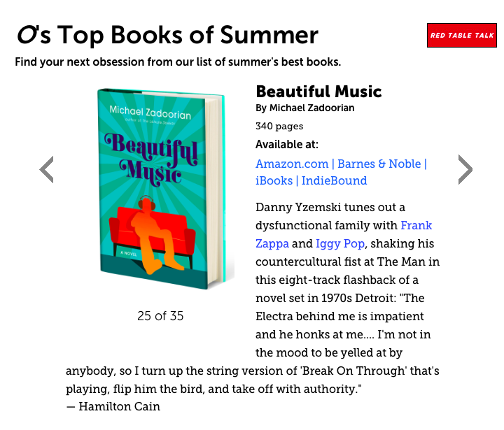Viewport: 504px width, 430px height.
Task: Click the review sentence starting 'Danny Yzemski'
Action: click(x=330, y=207)
